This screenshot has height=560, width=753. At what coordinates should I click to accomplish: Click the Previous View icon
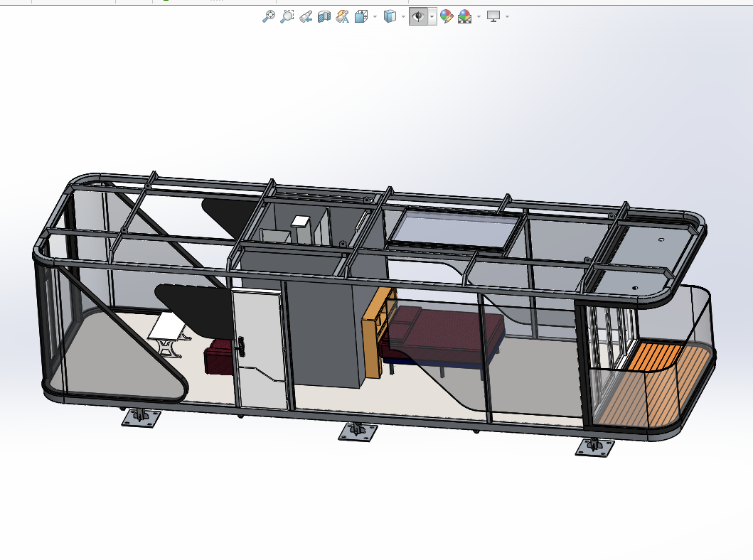pos(306,17)
